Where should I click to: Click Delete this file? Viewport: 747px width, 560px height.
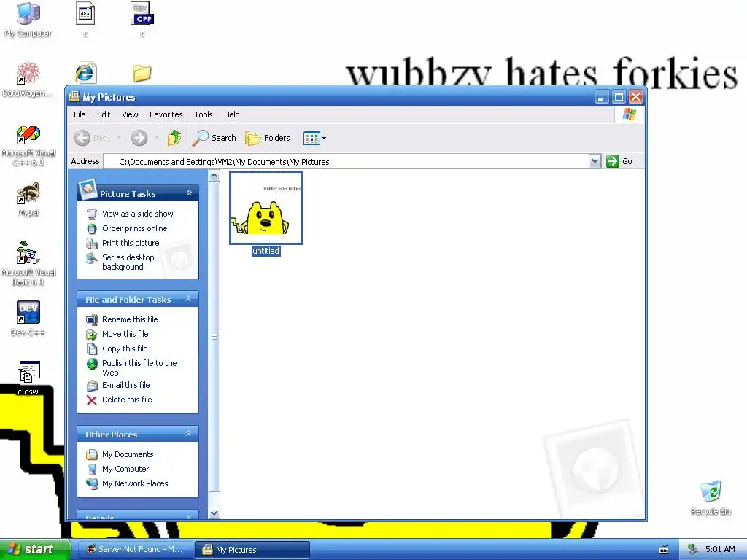click(x=127, y=400)
